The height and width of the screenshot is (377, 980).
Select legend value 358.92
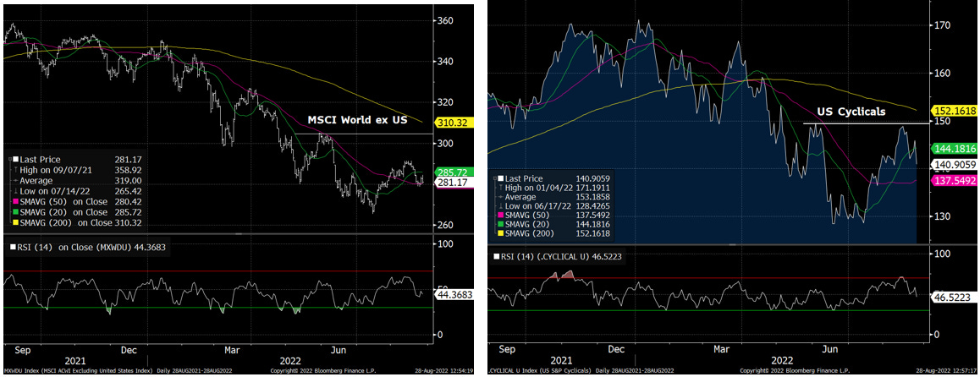tap(128, 170)
